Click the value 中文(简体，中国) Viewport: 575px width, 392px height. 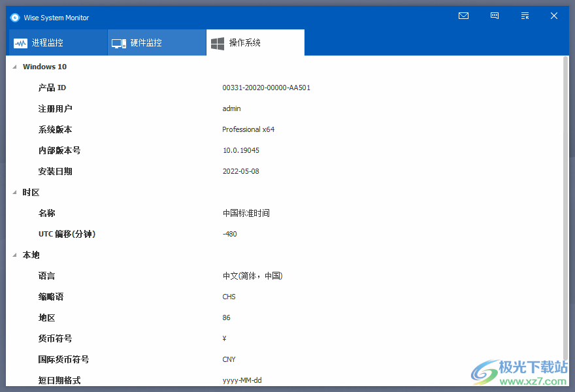point(253,276)
